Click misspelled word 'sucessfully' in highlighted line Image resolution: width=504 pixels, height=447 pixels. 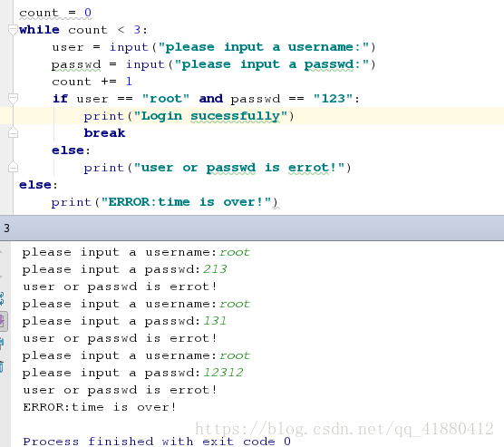coord(236,116)
